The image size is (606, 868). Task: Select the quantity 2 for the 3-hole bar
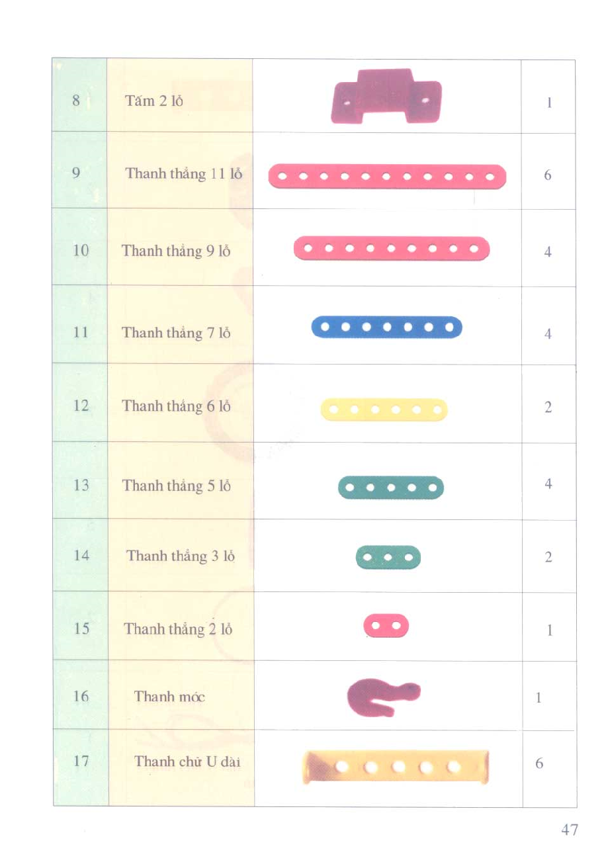click(x=548, y=557)
